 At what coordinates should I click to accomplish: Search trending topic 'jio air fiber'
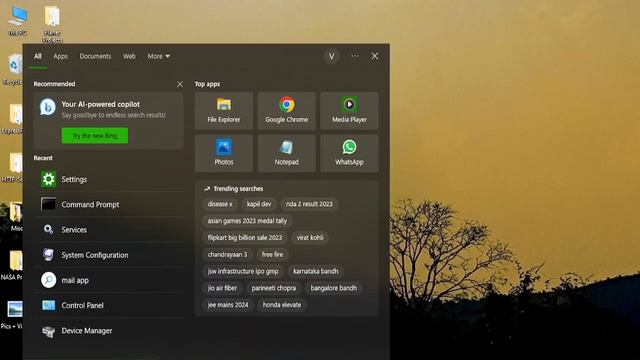point(222,288)
